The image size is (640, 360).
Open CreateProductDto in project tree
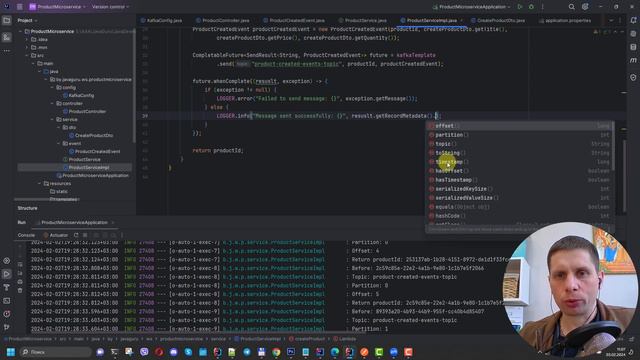pyautogui.click(x=91, y=135)
